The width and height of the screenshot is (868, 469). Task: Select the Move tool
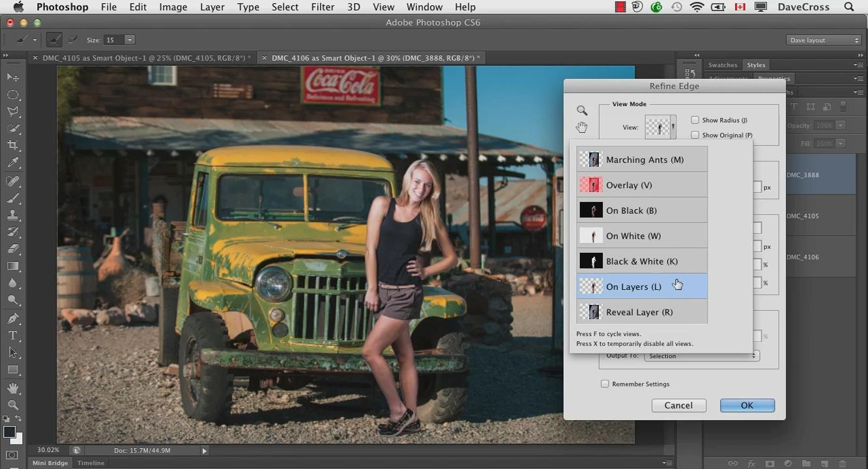13,77
